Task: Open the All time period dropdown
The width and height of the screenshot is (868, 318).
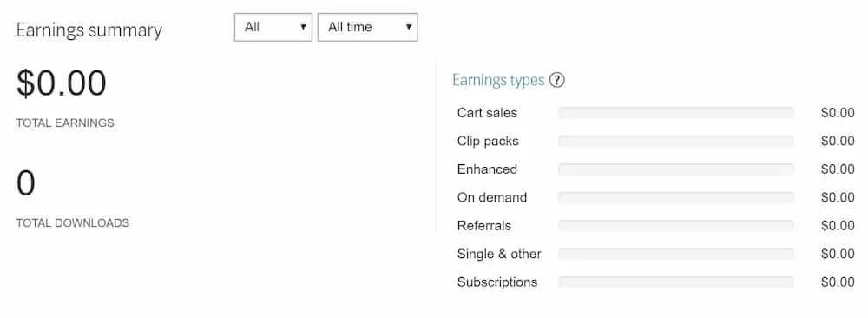Action: click(x=367, y=27)
